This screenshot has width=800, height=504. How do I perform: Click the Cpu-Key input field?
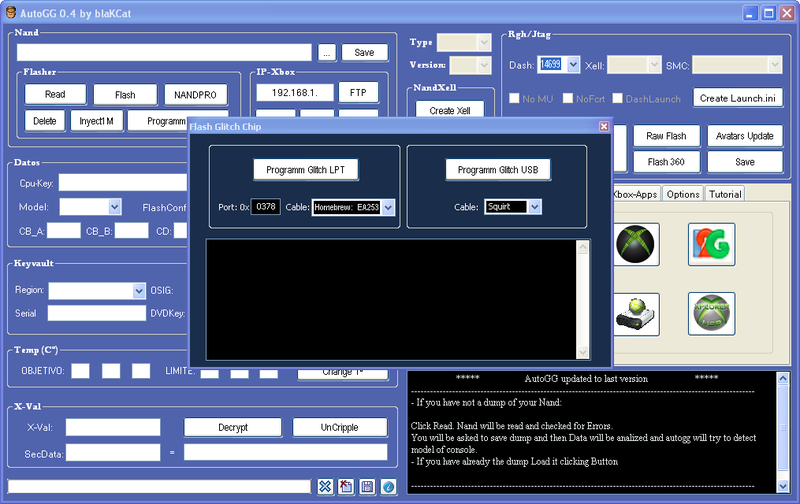[x=123, y=183]
